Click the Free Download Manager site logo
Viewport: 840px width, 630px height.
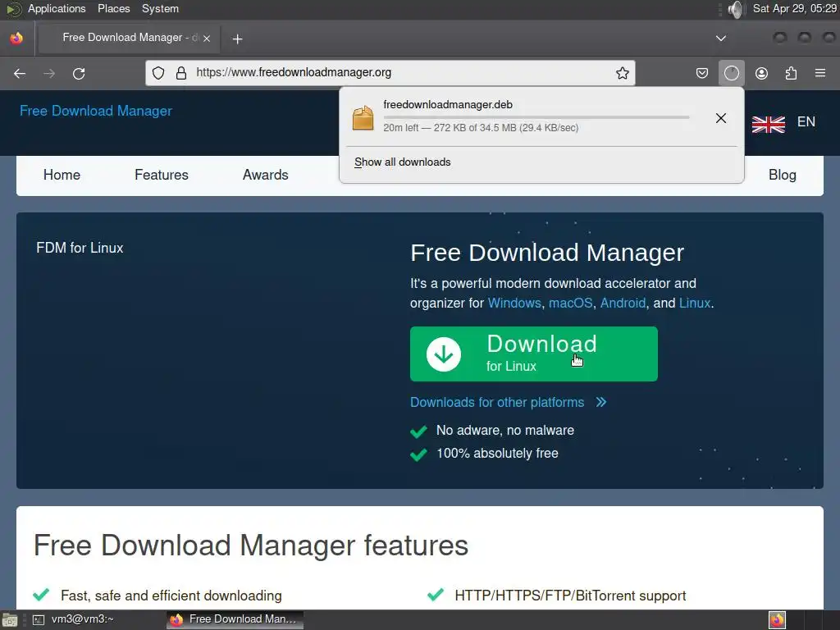[96, 111]
